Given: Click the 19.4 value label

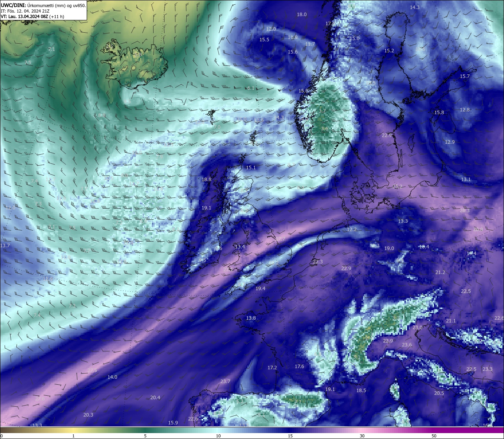Looking at the screenshot, I should click(x=260, y=289).
